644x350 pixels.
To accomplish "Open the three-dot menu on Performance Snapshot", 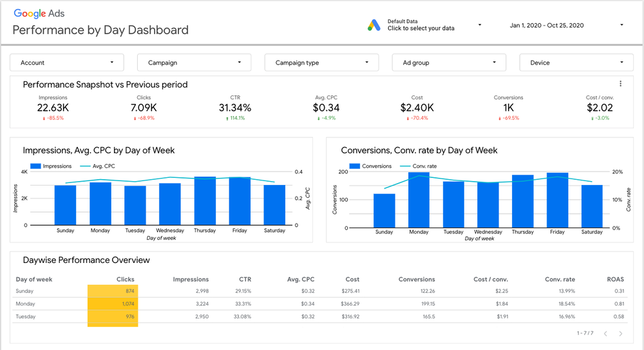I will pos(620,84).
